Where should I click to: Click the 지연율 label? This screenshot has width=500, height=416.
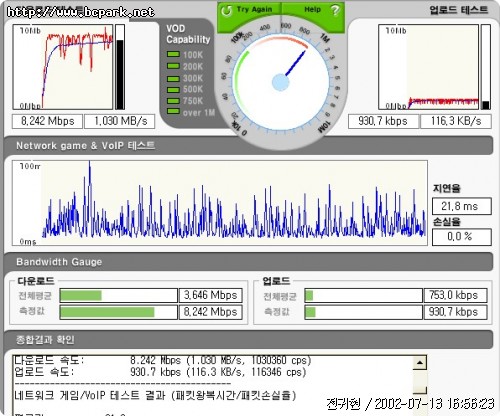(x=446, y=189)
